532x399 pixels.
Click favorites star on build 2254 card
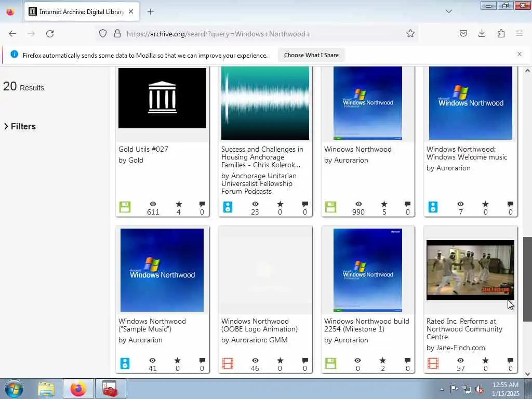tap(383, 361)
